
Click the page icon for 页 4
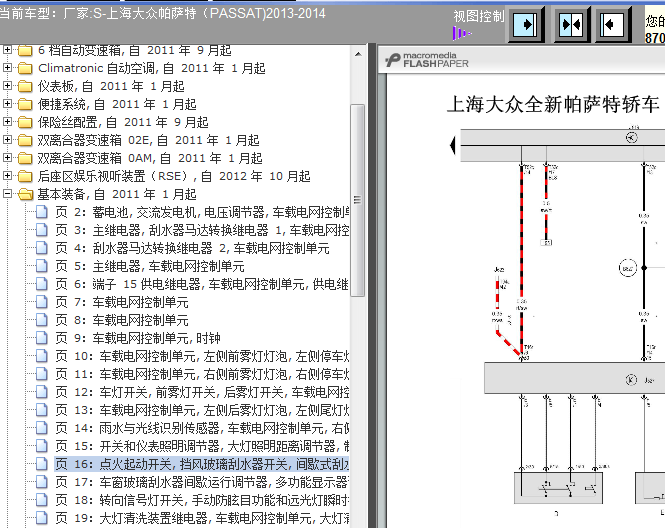[x=42, y=248]
